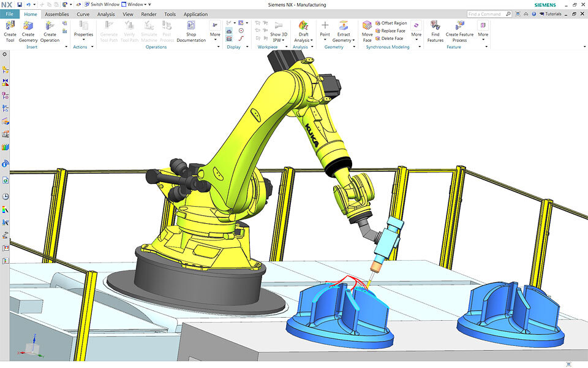Screen dimensions: 588x368
Task: Expand the Extract Geometry dropdown
Action: [x=344, y=40]
